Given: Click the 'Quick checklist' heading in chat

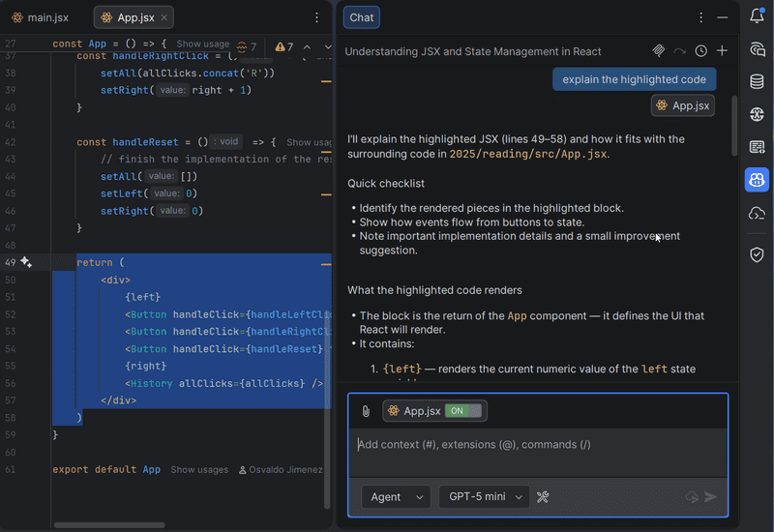Looking at the screenshot, I should [x=386, y=184].
